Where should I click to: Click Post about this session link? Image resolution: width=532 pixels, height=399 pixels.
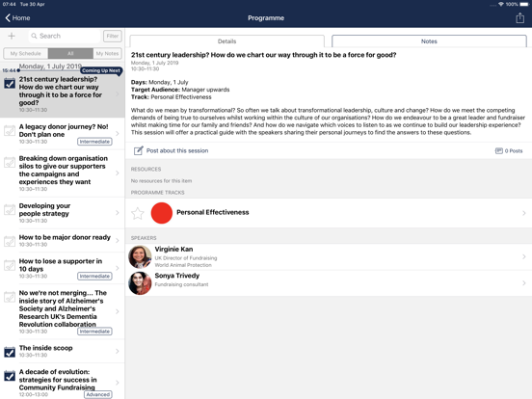(177, 150)
